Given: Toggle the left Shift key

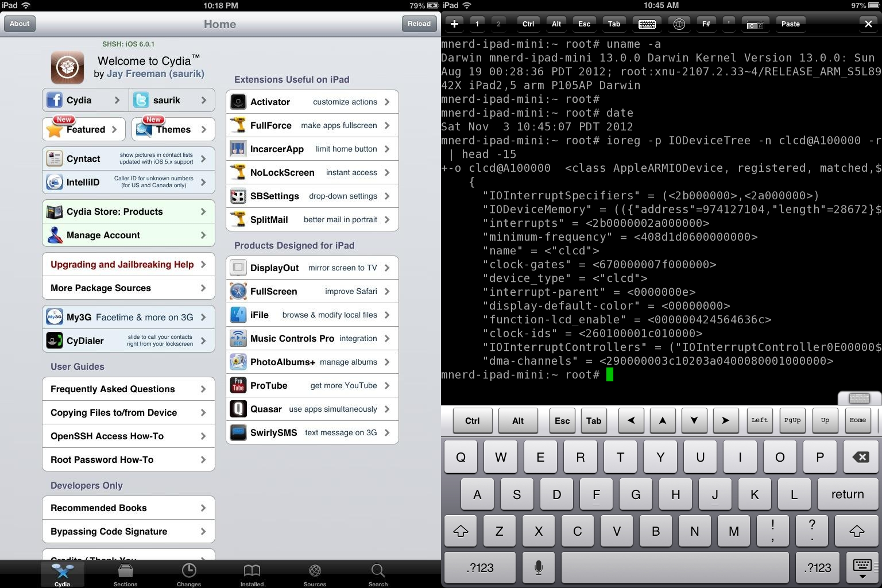Looking at the screenshot, I should [461, 531].
